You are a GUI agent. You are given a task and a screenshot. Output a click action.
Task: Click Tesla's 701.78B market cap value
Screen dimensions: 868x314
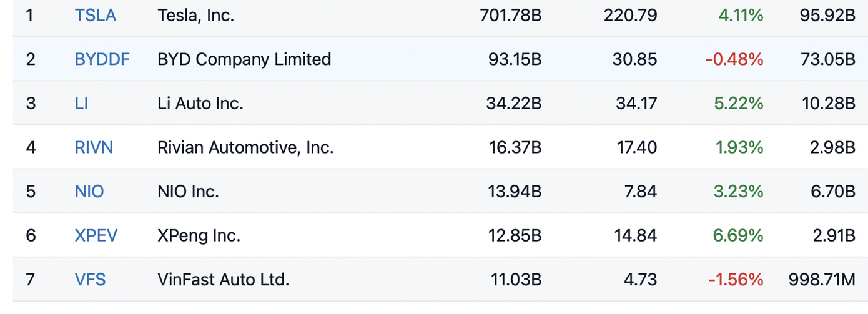click(x=510, y=15)
